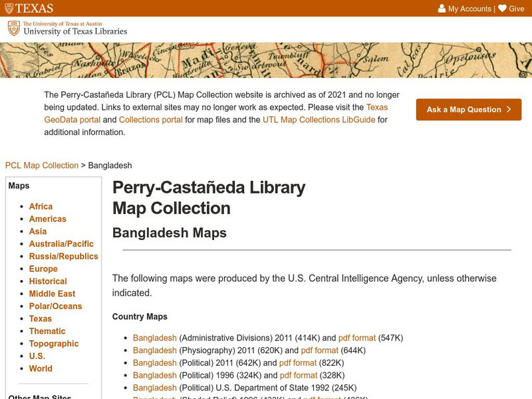This screenshot has height=399, width=532.
Task: Click the Texas shield logo icon
Action: (x=9, y=9)
